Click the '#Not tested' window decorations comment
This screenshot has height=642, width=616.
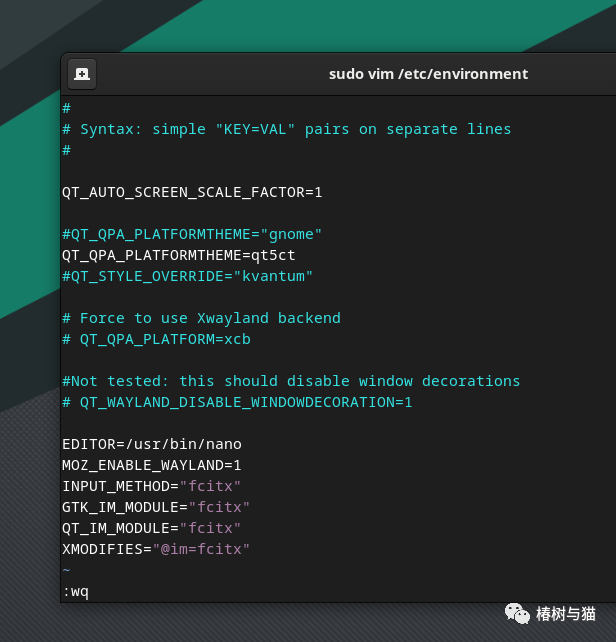(291, 381)
